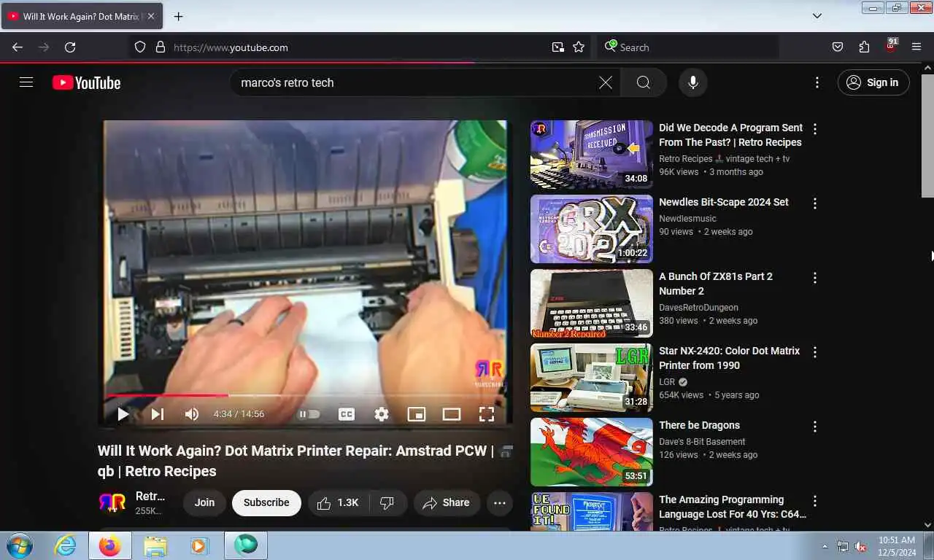Enable miniplayer mode
This screenshot has height=560, width=934.
417,414
